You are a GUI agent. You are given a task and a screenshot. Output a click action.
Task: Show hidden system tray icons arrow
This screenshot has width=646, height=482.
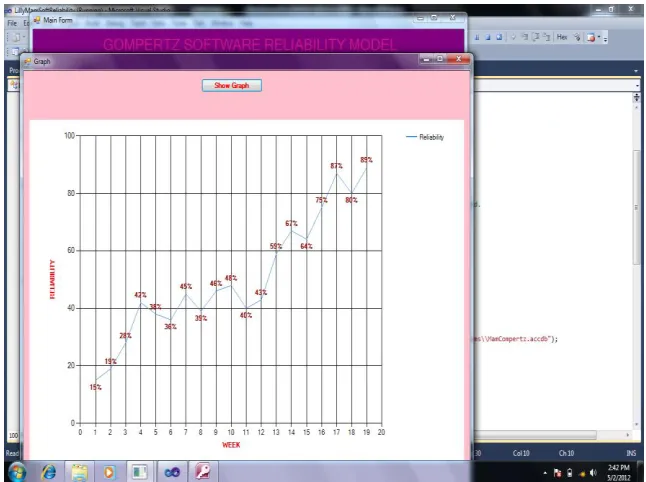pyautogui.click(x=545, y=473)
